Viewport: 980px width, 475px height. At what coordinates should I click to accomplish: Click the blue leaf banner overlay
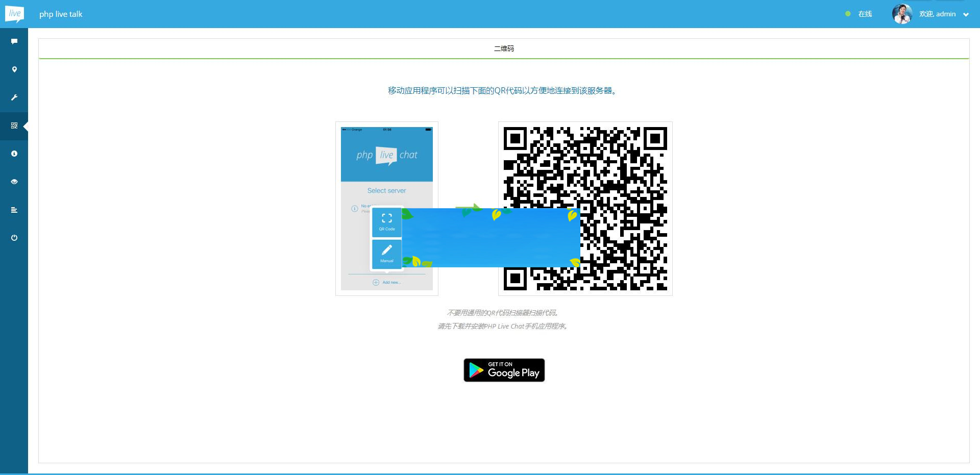click(490, 237)
